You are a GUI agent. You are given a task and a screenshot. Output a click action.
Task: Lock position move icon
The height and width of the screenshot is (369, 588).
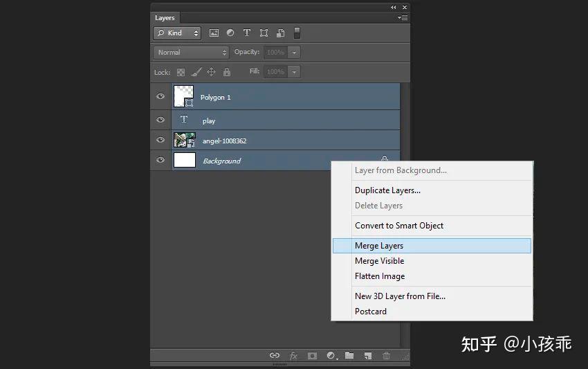pos(212,72)
